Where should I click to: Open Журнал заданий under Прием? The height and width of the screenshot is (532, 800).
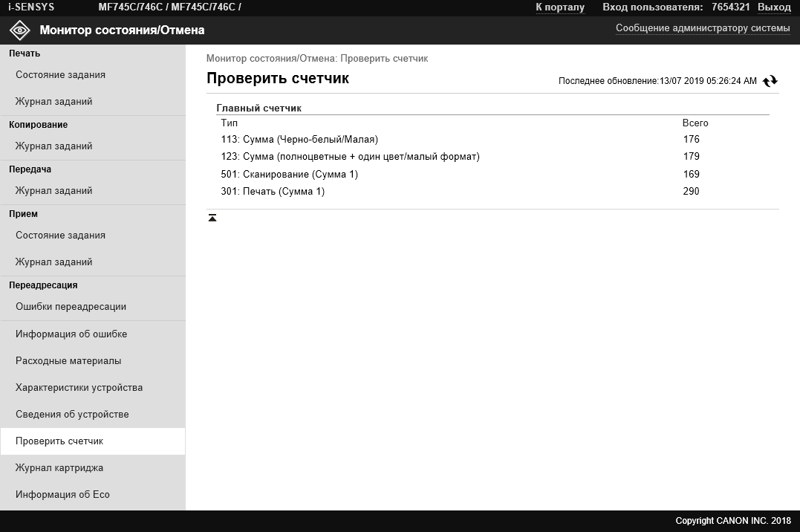pyautogui.click(x=53, y=262)
